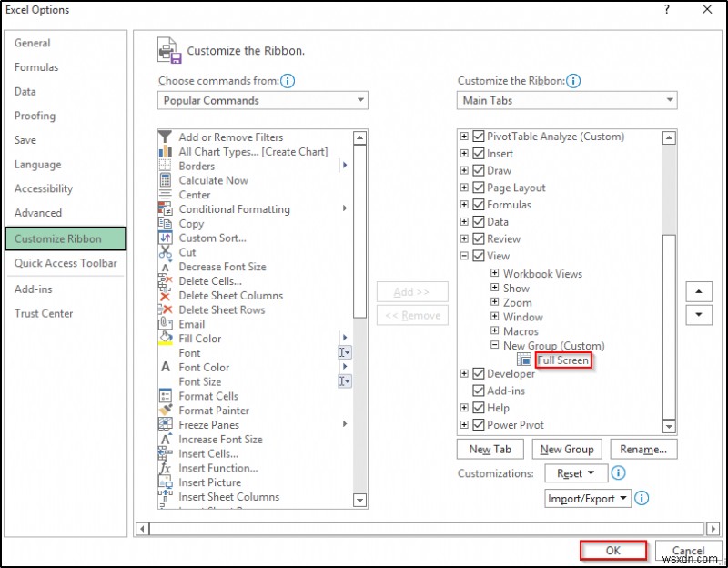Click the Format Painter brush icon
Image resolution: width=728 pixels, height=568 pixels.
click(166, 411)
